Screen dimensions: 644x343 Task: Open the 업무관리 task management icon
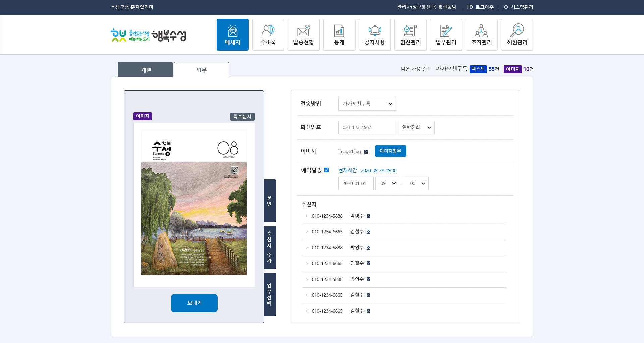tap(446, 35)
